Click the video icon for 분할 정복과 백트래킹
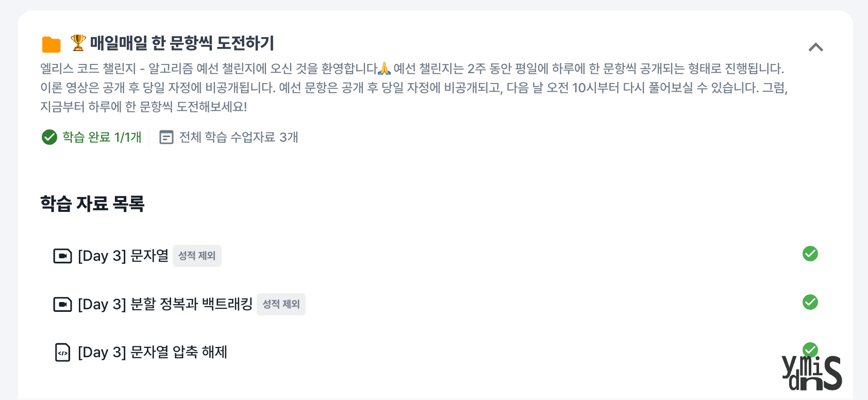The width and height of the screenshot is (868, 400). (62, 304)
